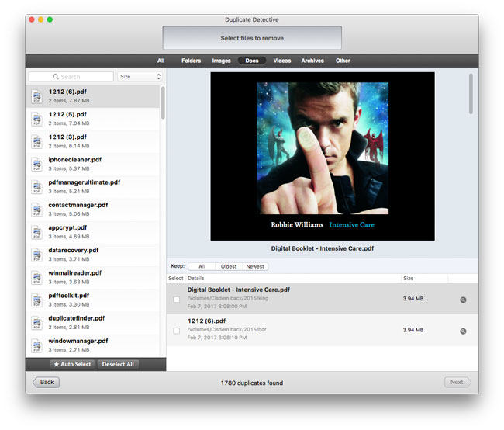Switch to the Videos tab

(x=282, y=61)
